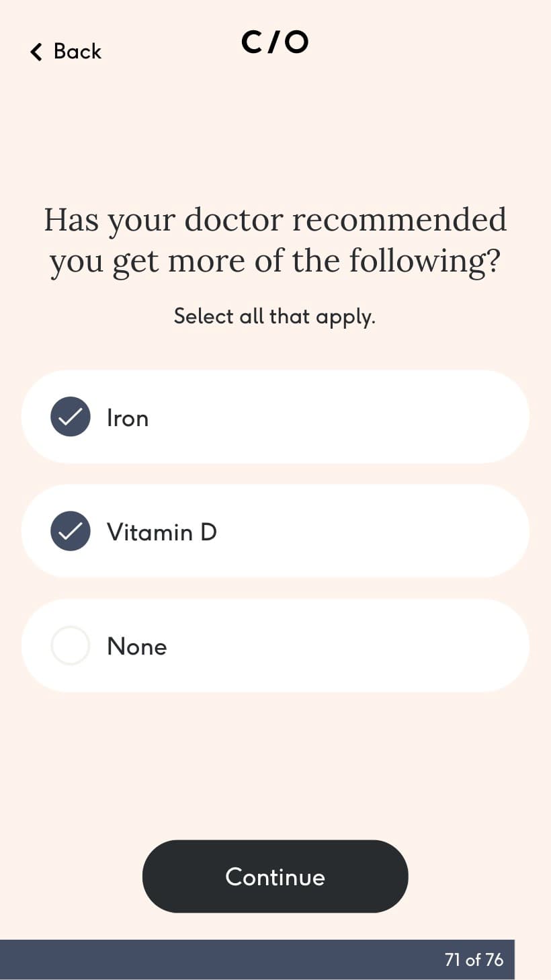
Task: Click the unfilled end of progress bar
Action: coord(533,959)
